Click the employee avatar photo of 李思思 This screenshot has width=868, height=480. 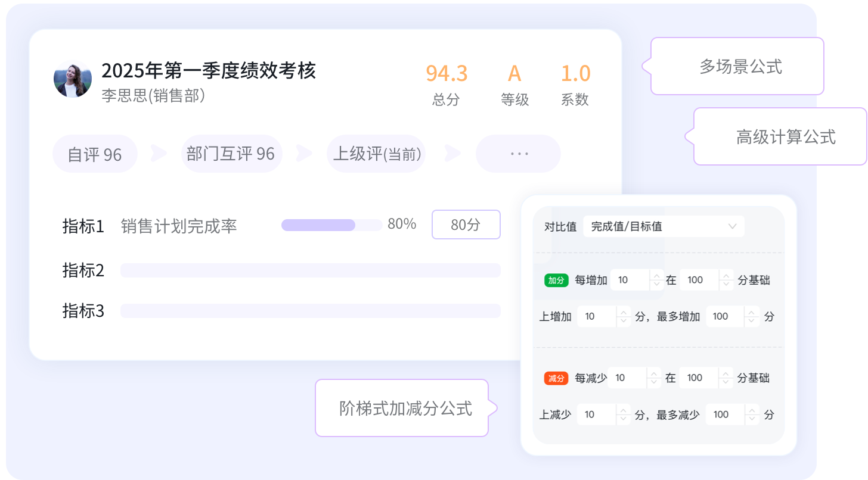pyautogui.click(x=73, y=80)
